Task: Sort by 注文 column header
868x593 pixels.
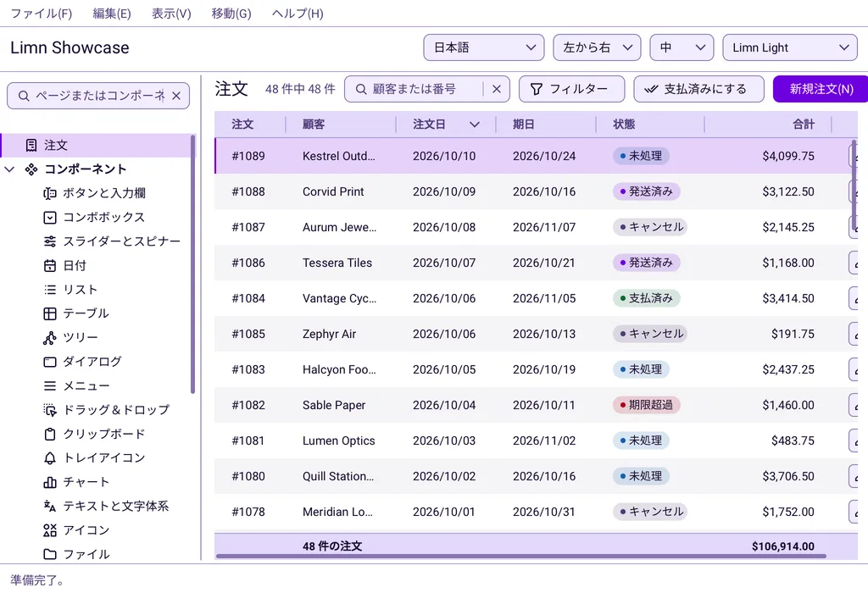Action: coord(250,125)
